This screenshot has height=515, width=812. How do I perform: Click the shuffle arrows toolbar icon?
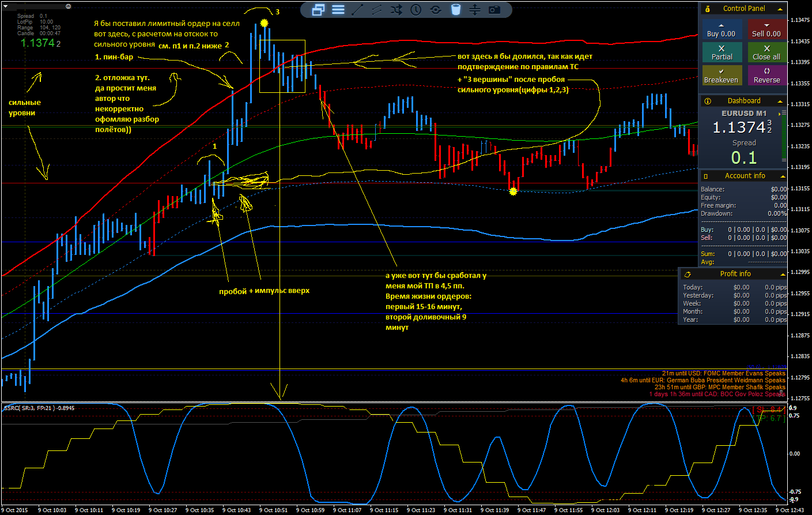click(396, 10)
